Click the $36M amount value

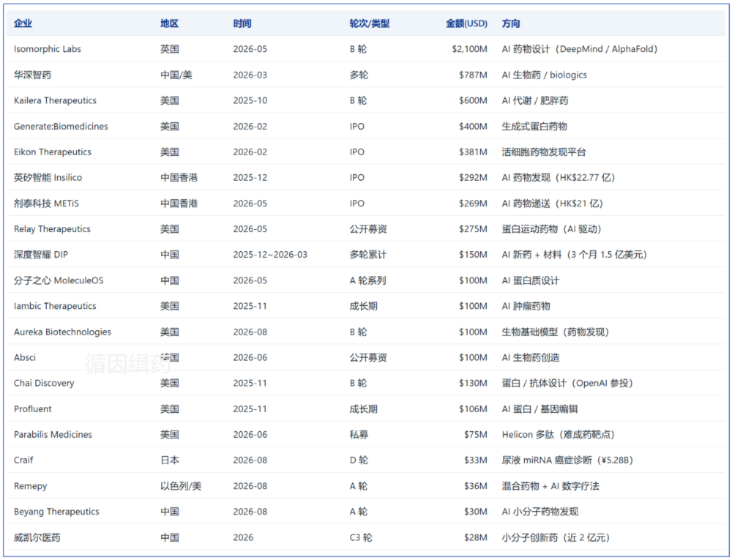[476, 486]
